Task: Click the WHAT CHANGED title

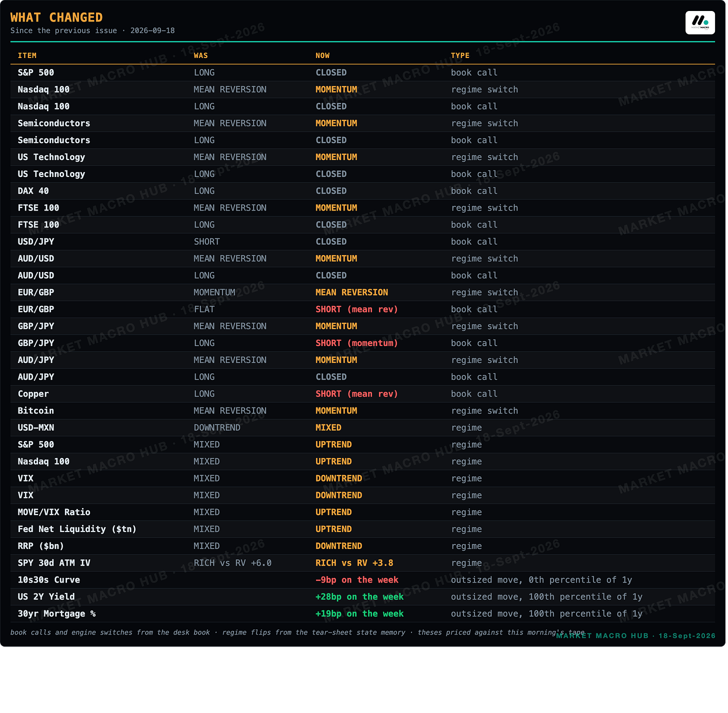Action: 56,17
